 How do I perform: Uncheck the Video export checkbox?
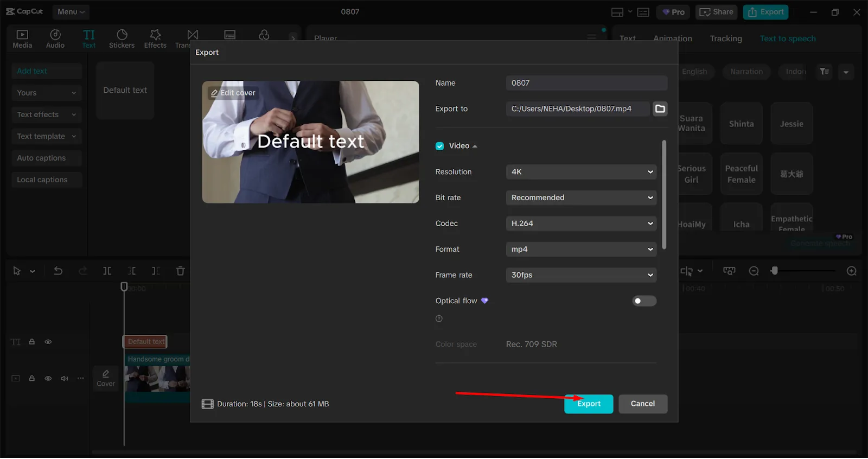[x=439, y=146]
